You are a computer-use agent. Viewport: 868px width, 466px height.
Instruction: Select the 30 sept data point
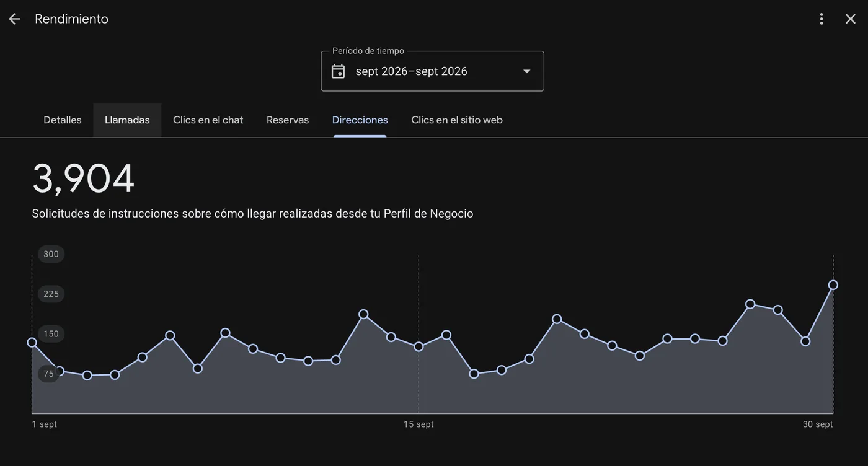coord(833,285)
